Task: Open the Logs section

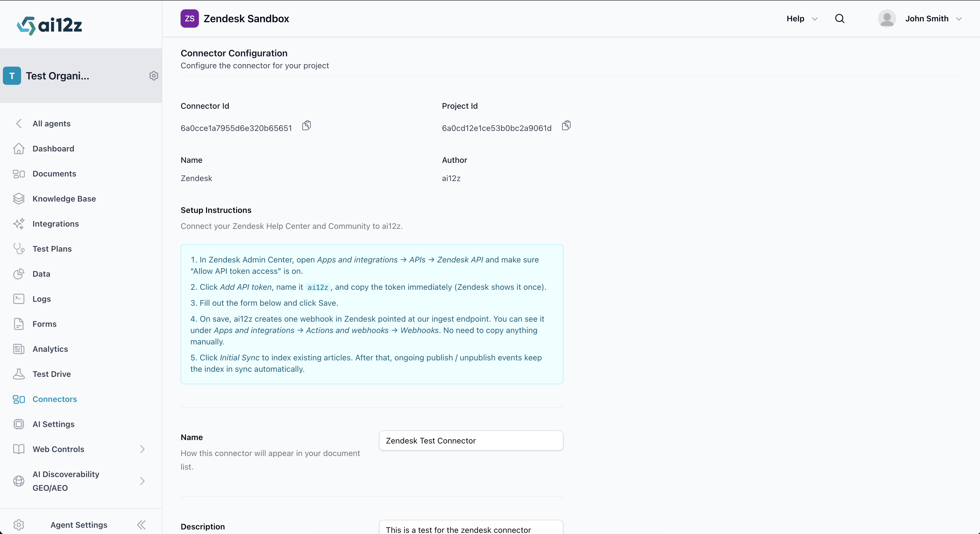Action: coord(42,299)
